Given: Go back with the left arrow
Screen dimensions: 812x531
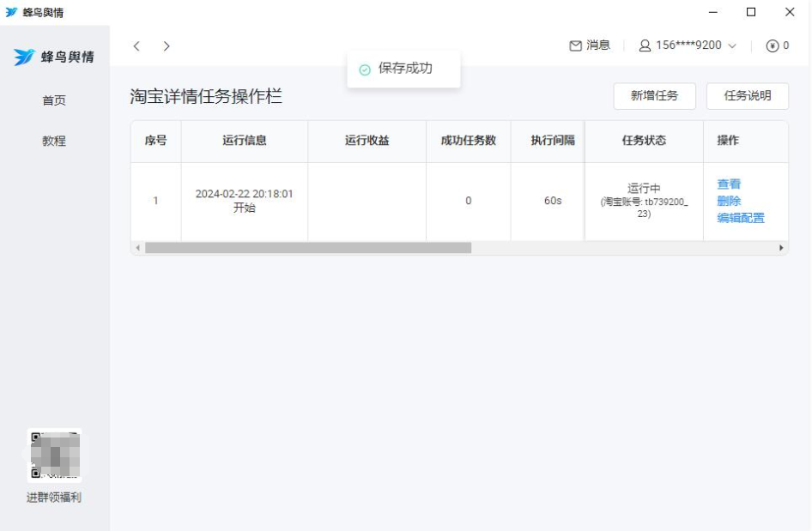Looking at the screenshot, I should (x=136, y=46).
